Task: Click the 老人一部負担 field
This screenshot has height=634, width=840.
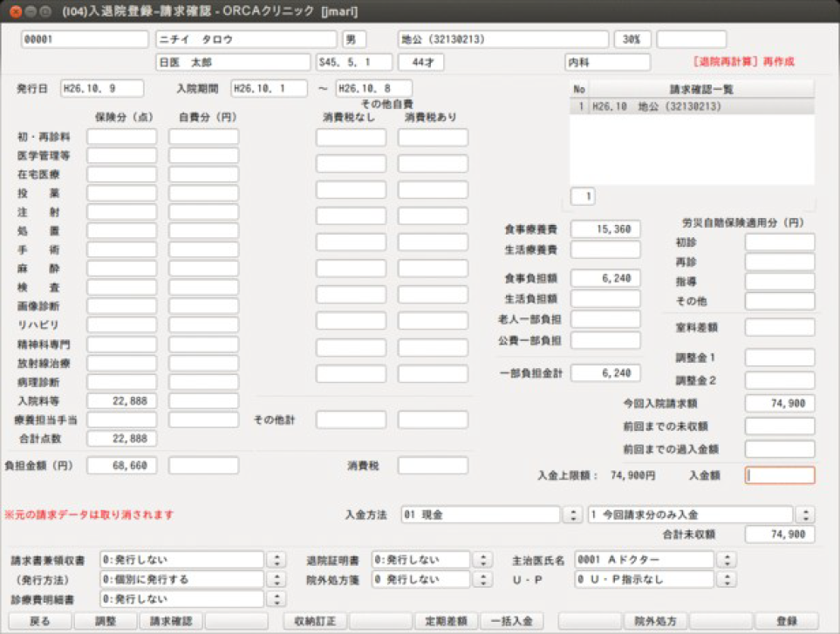Action: coord(605,319)
